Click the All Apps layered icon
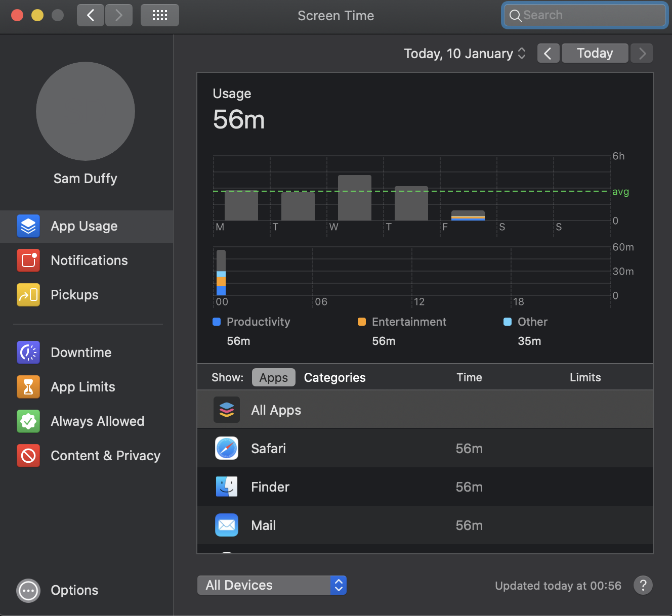The width and height of the screenshot is (672, 616). [x=227, y=410]
